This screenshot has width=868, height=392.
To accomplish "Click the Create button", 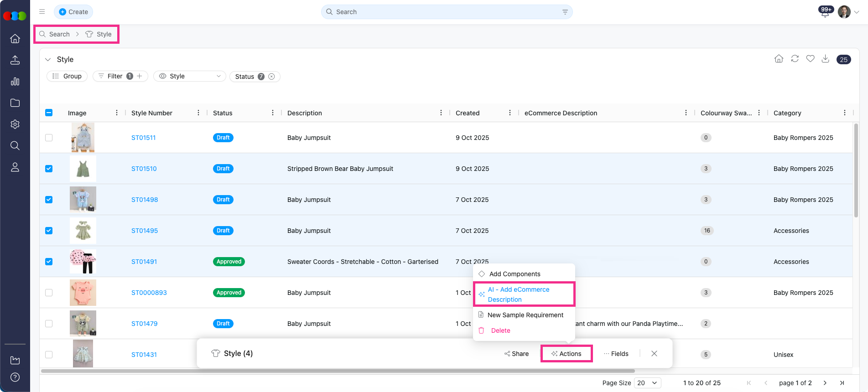I will [73, 12].
